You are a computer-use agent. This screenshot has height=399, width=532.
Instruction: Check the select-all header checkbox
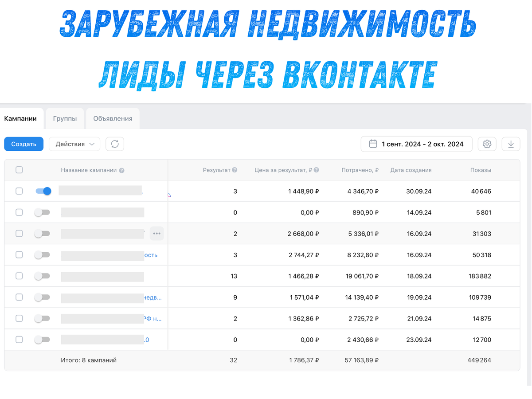point(19,170)
